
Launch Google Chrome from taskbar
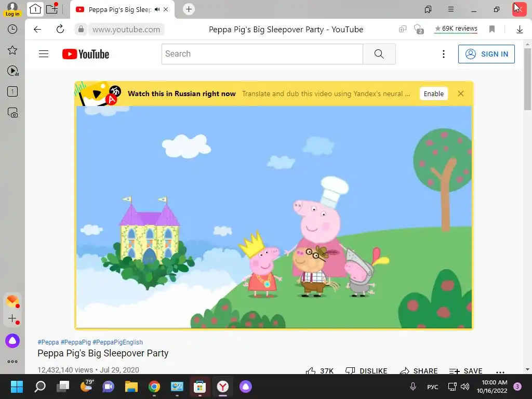(154, 387)
